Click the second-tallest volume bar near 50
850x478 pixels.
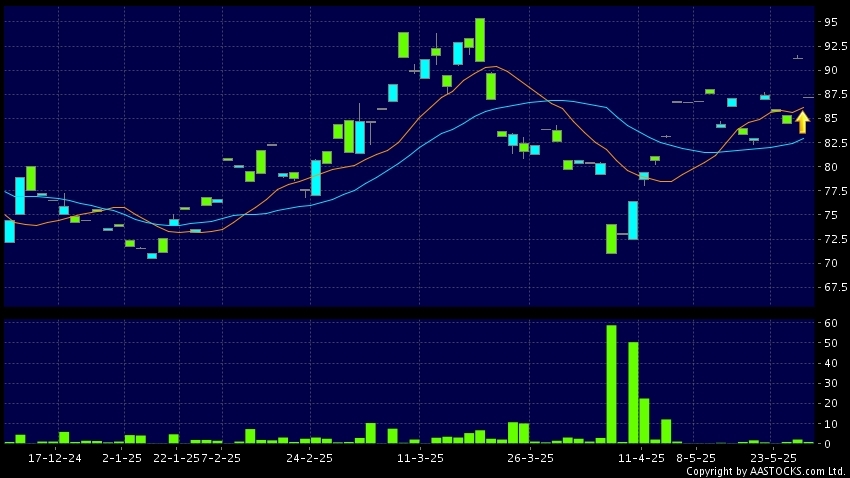(633, 393)
